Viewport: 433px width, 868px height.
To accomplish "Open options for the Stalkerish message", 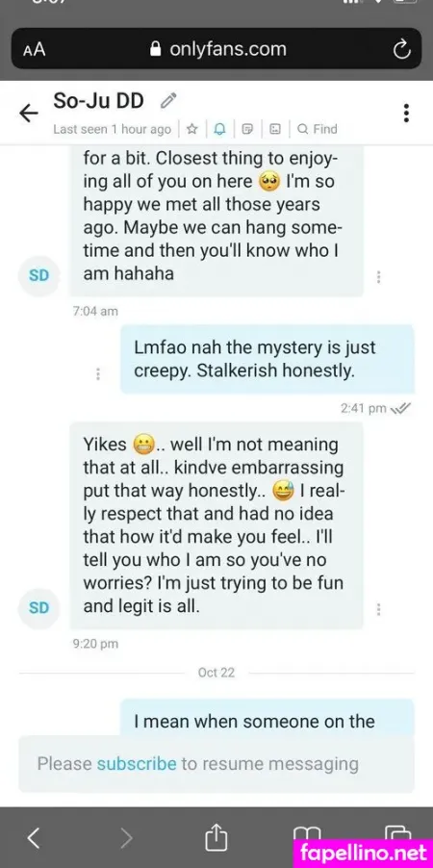I will 98,374.
